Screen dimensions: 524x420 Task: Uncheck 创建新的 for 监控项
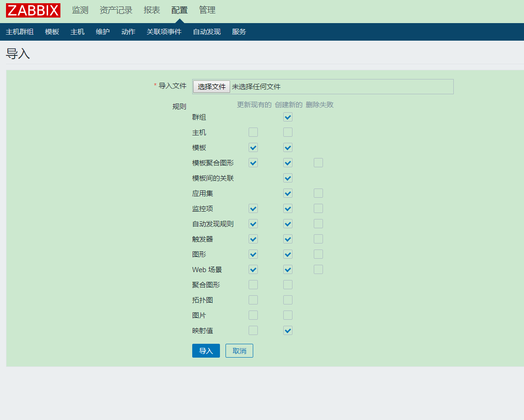point(288,208)
